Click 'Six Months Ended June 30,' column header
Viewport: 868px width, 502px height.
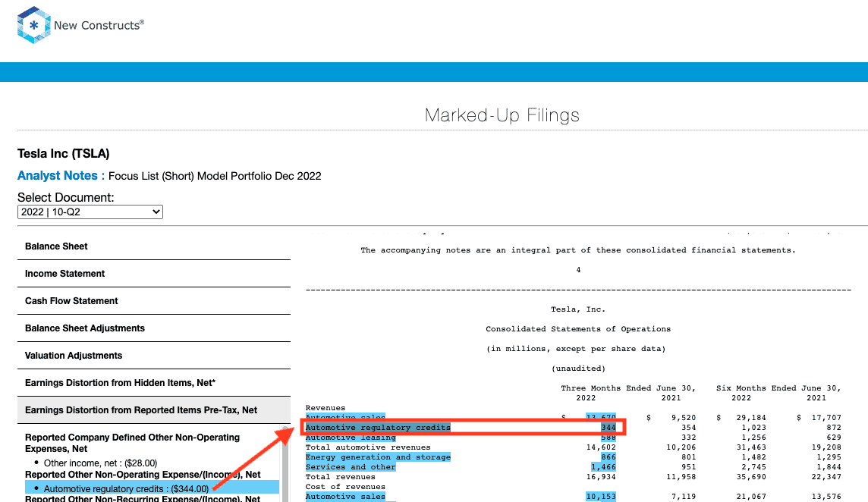779,388
